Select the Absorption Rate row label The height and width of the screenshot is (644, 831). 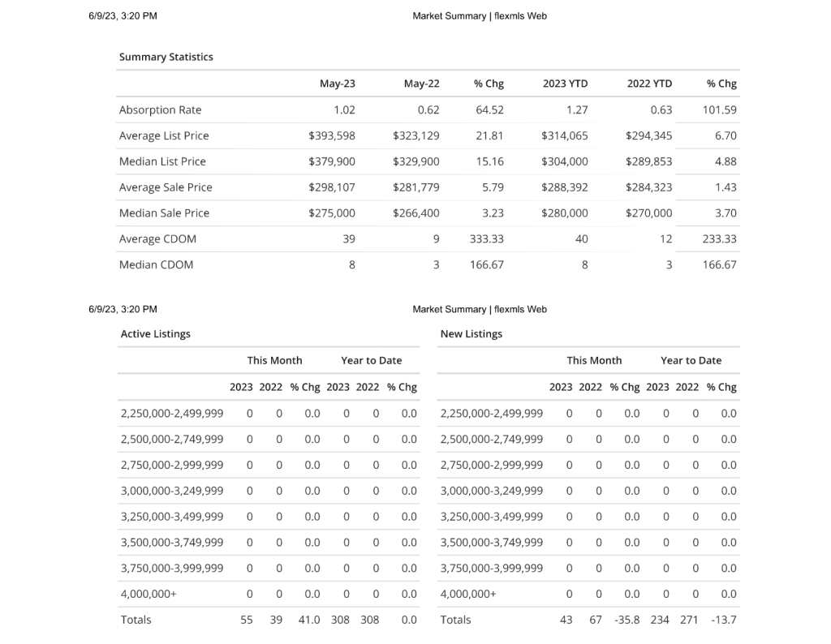[160, 109]
